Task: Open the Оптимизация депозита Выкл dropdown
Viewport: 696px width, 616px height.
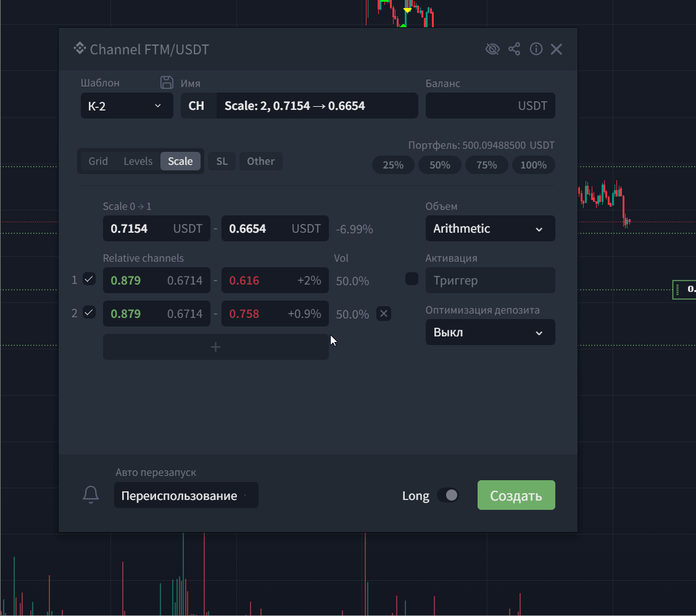Action: 490,332
